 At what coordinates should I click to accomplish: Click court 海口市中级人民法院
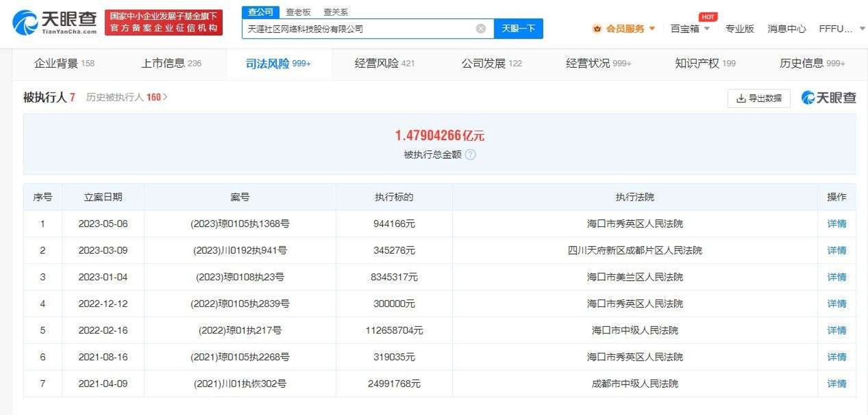click(x=635, y=330)
